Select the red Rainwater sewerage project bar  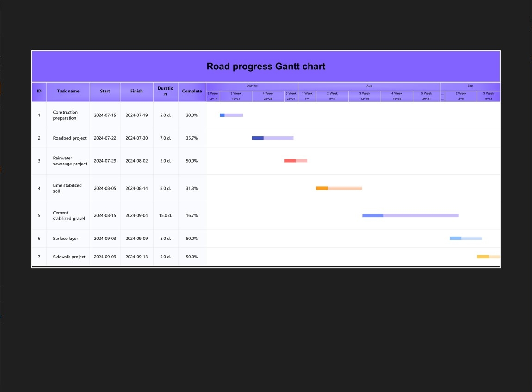point(295,161)
